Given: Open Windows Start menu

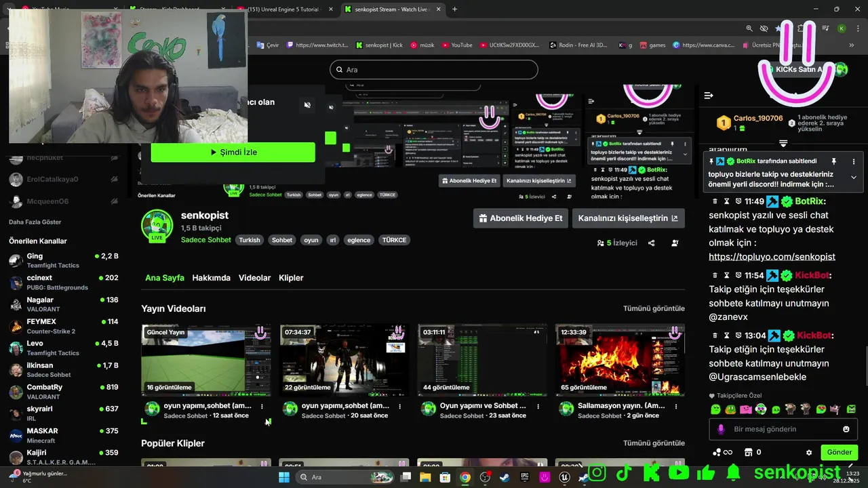Looking at the screenshot, I should coord(284,477).
